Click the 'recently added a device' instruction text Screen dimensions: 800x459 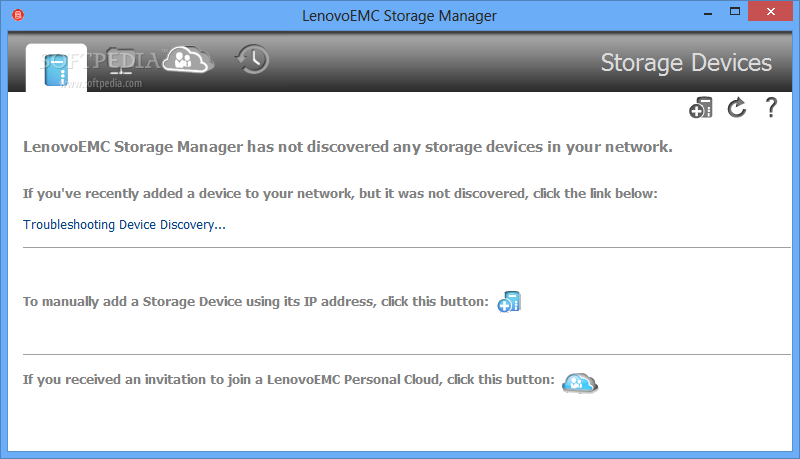340,194
